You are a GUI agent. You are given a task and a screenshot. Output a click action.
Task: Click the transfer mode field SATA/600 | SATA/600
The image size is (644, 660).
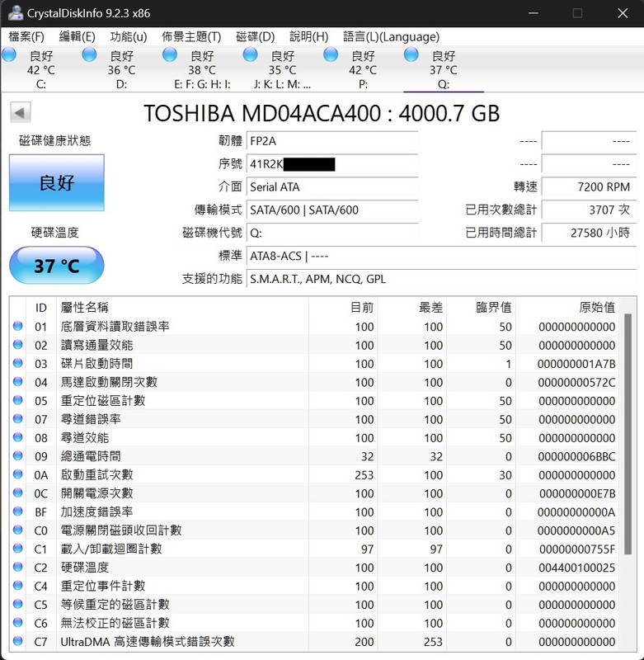[332, 210]
